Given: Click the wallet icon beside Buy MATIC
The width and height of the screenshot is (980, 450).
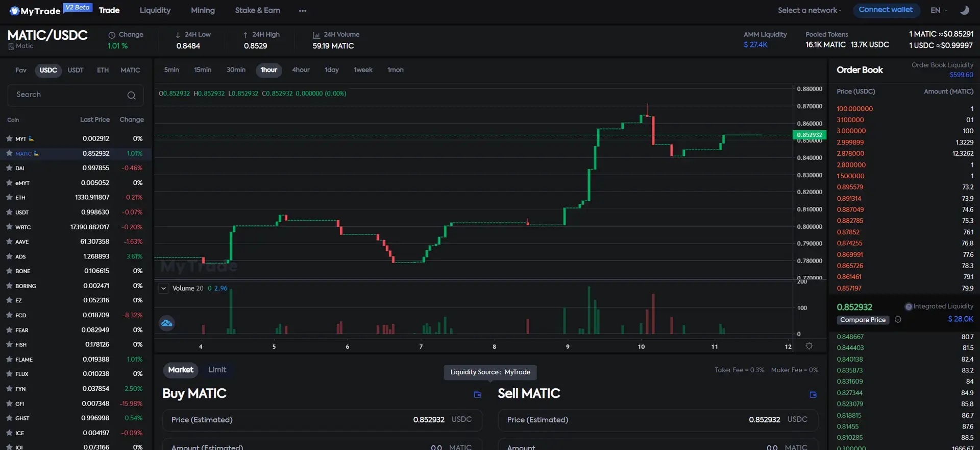Looking at the screenshot, I should click(477, 394).
